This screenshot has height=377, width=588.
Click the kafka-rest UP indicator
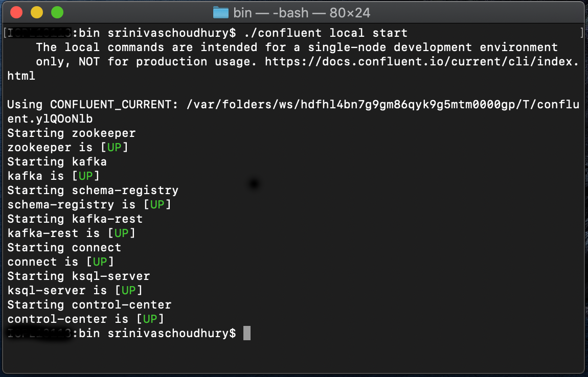(122, 233)
